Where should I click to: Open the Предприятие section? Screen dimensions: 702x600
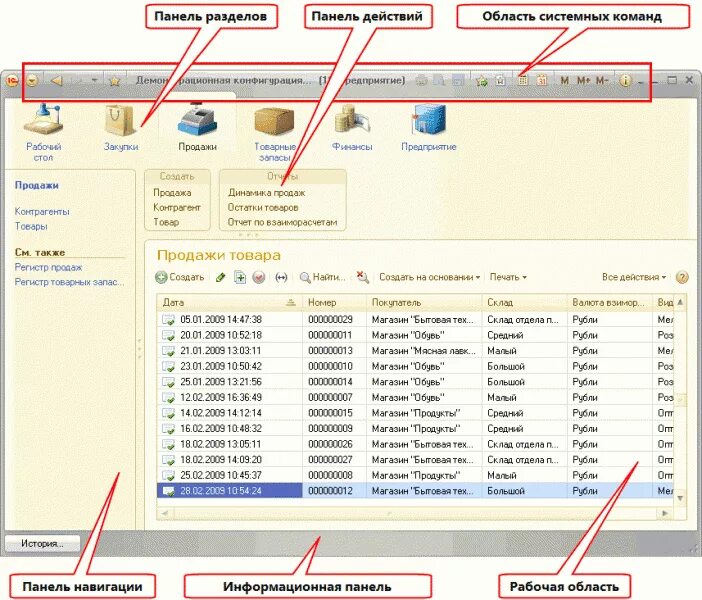(x=428, y=128)
